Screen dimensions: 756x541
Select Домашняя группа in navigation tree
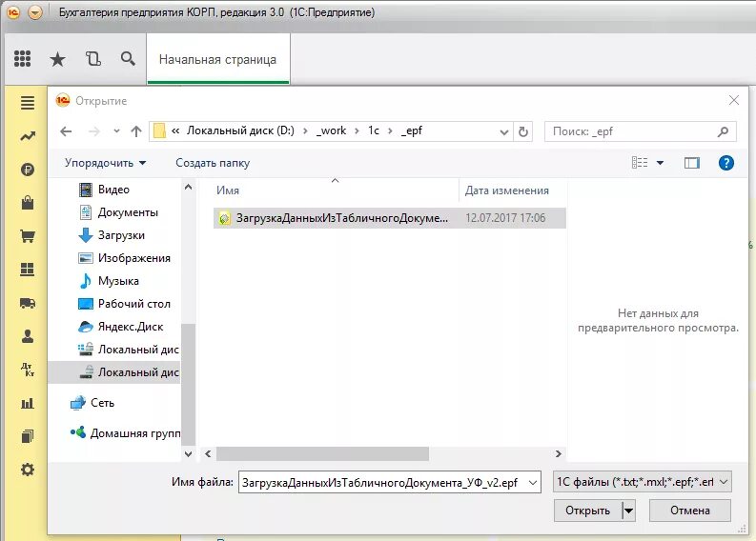point(126,432)
